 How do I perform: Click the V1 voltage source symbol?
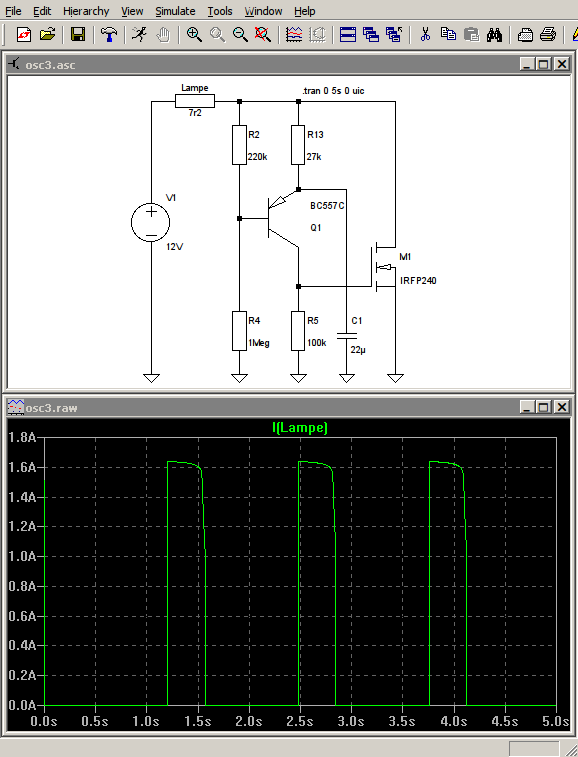pyautogui.click(x=151, y=222)
